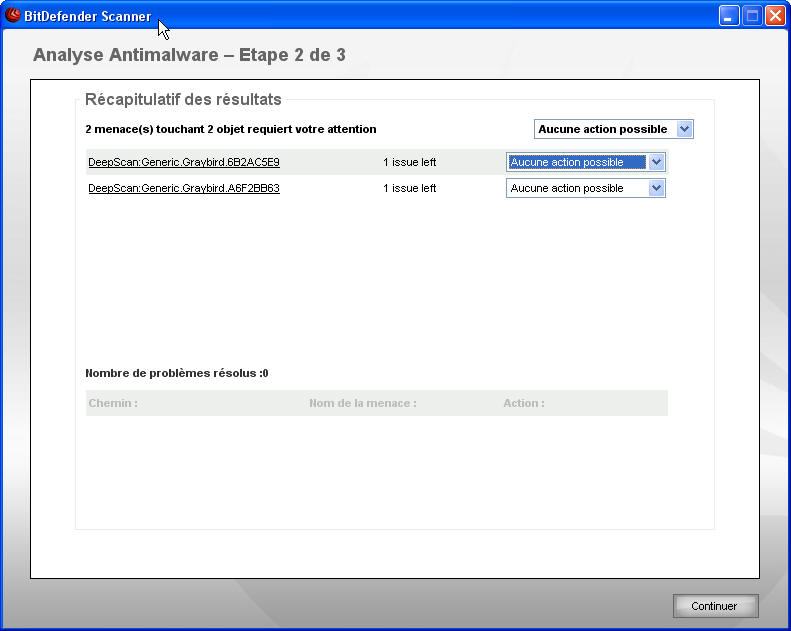Viewport: 791px width, 631px height.
Task: Click the 'Récapitulatif des résultats' heading
Action: [x=183, y=99]
